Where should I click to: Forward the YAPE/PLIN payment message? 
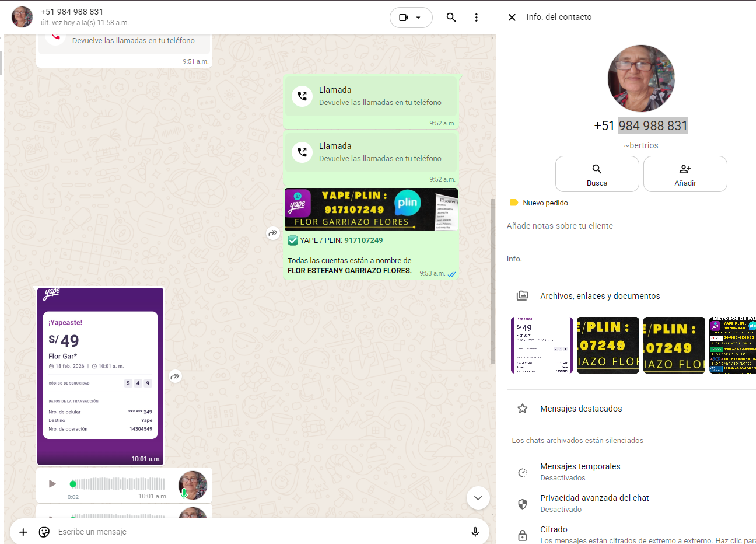272,233
